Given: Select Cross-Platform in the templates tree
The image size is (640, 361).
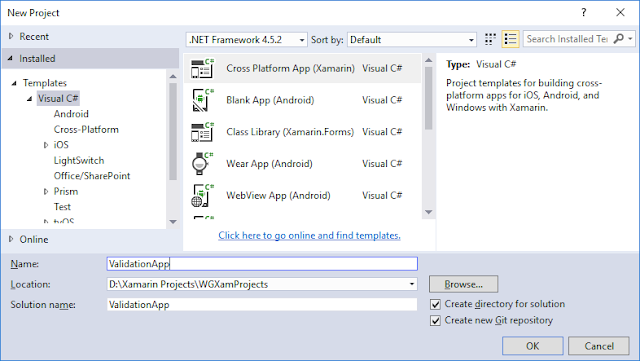Looking at the screenshot, I should click(x=86, y=129).
